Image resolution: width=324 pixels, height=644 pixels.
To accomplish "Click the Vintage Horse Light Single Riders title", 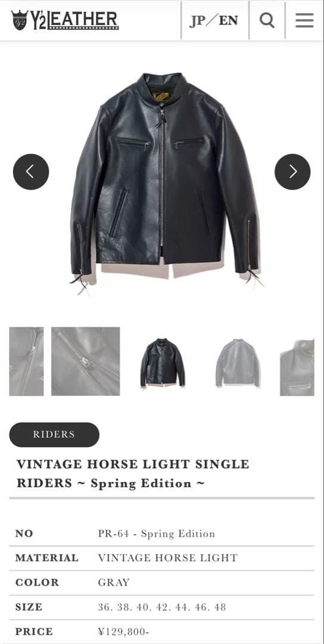I will coord(133,473).
